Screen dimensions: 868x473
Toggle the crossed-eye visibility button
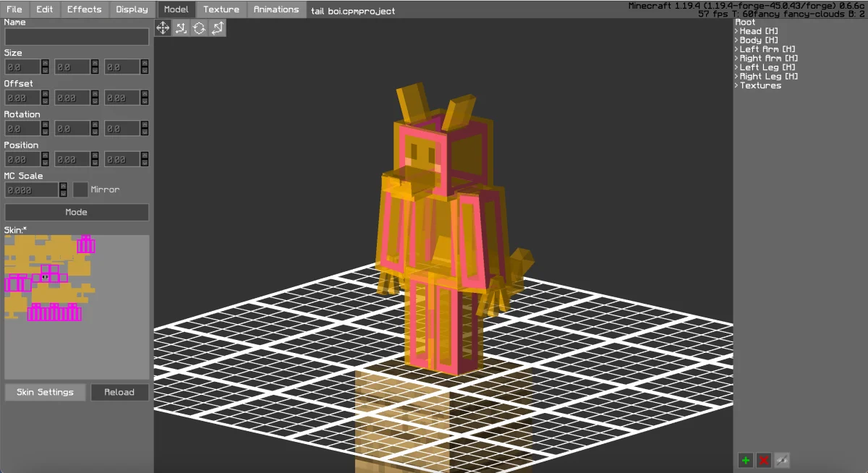pos(782,460)
